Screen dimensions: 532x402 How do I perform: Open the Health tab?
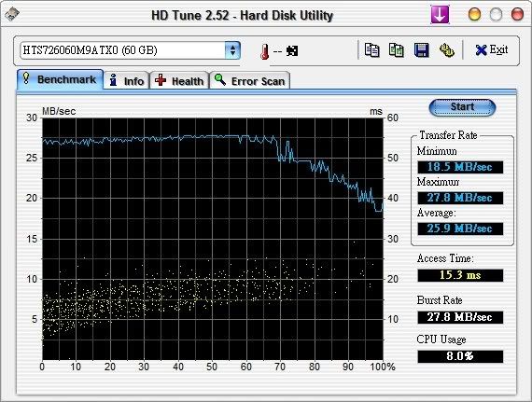tap(179, 81)
